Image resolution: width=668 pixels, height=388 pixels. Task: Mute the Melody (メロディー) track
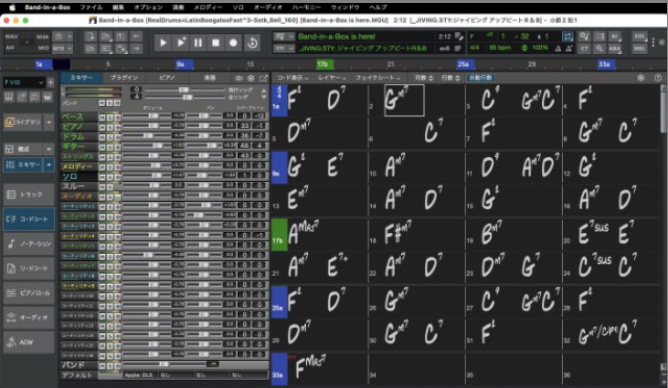(102, 167)
